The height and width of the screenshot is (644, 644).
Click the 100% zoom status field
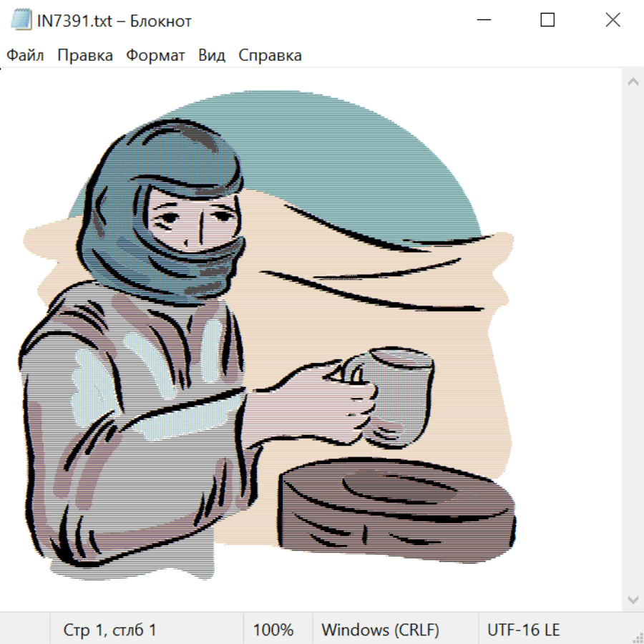click(273, 630)
